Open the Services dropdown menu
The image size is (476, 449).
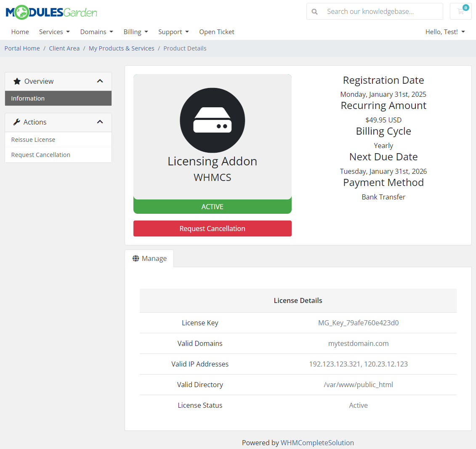click(54, 32)
